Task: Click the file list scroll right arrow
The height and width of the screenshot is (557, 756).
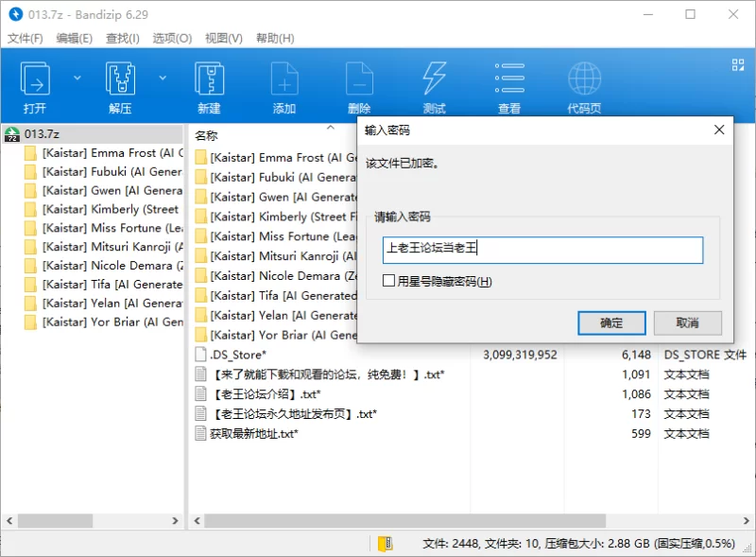Action: pos(746,521)
